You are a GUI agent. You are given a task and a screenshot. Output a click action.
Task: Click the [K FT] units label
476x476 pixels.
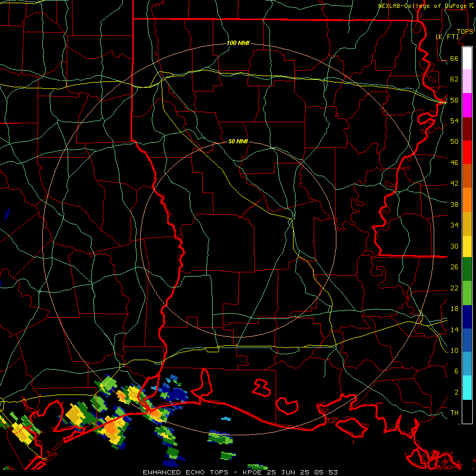point(447,36)
